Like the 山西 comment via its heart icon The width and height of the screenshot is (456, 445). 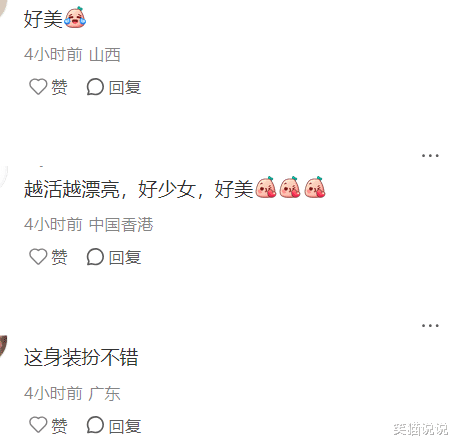pyautogui.click(x=38, y=87)
